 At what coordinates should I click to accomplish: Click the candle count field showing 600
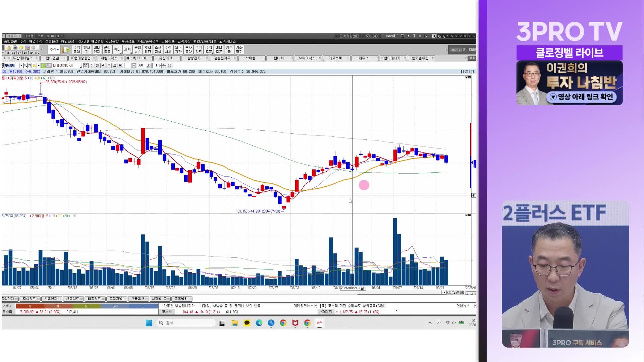coord(141,66)
